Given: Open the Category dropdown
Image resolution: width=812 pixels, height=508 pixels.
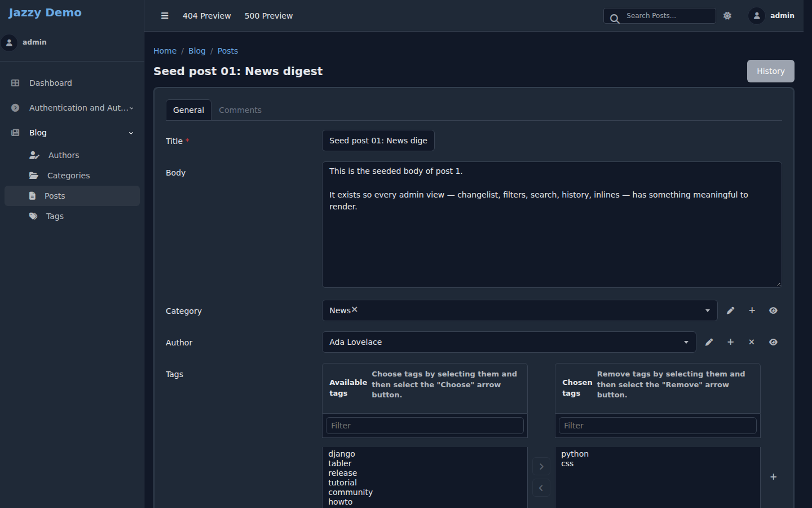Looking at the screenshot, I should (519, 310).
